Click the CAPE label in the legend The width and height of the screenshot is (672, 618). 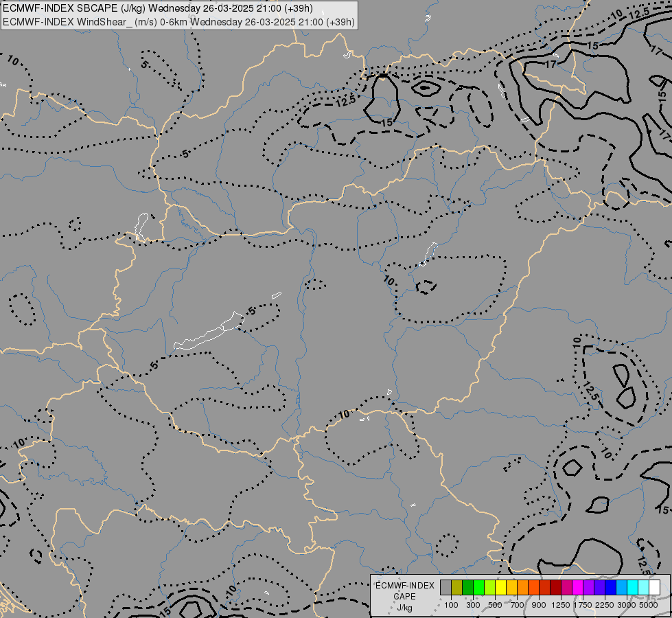pyautogui.click(x=404, y=597)
